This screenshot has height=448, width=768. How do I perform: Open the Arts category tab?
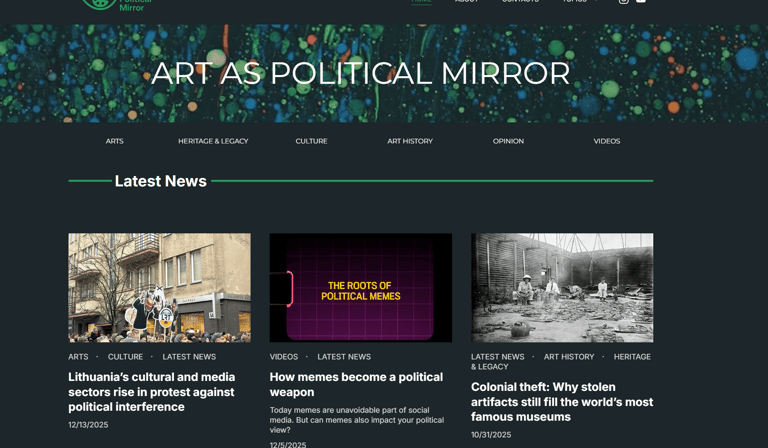click(115, 141)
